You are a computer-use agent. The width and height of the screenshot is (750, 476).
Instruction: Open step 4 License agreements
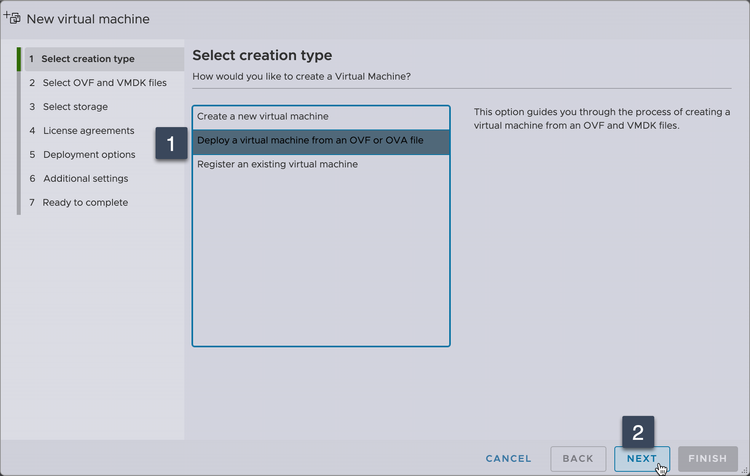point(88,131)
